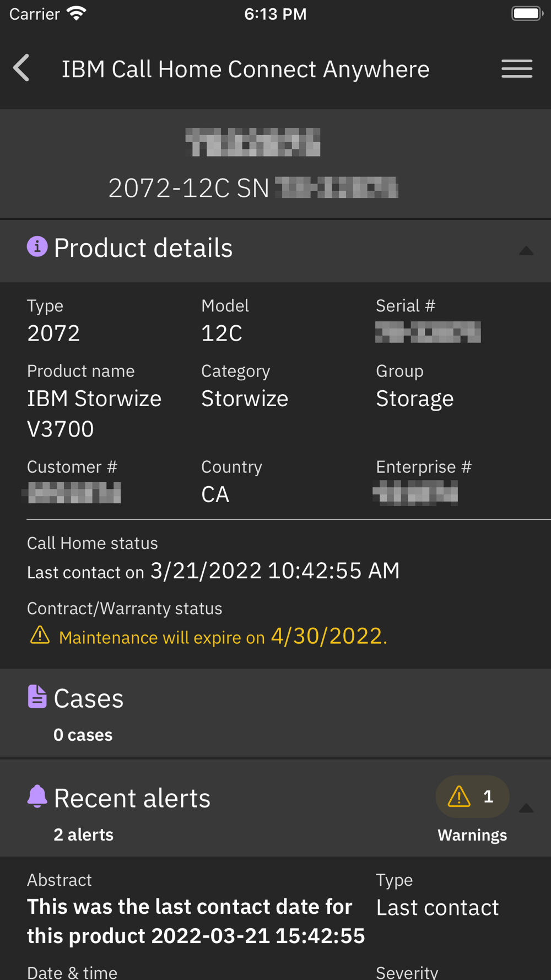Open the 1 Warnings badge
This screenshot has width=551, height=980.
click(472, 797)
